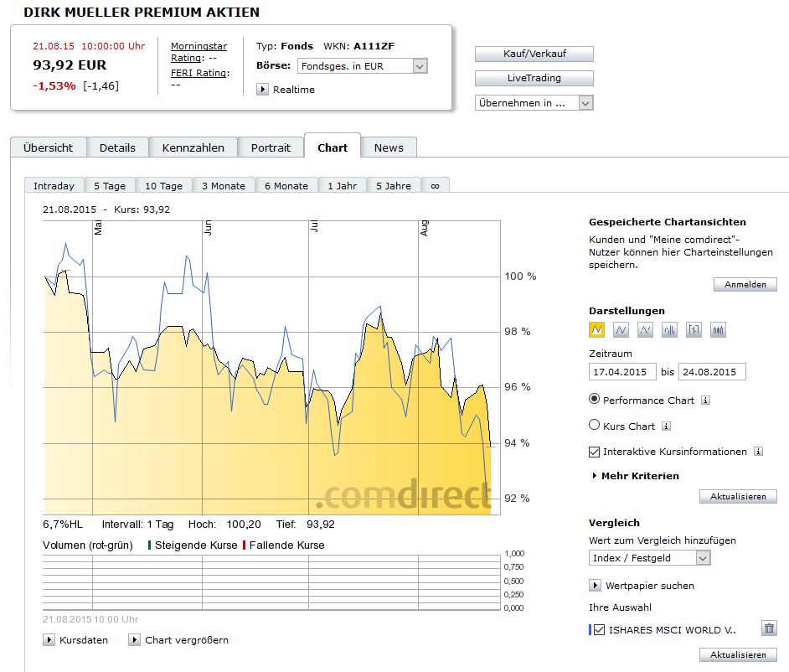Viewport: 789px width, 672px height.
Task: Switch to the Übersicht tab
Action: pos(49,147)
